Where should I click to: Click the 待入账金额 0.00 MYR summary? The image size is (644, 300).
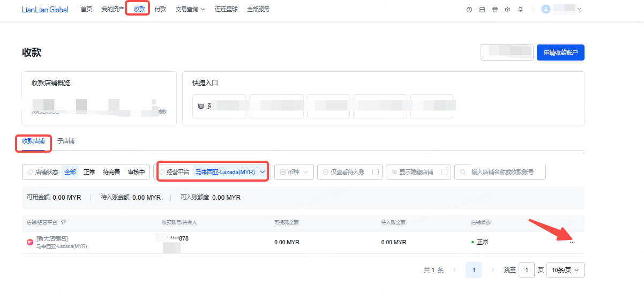pos(131,198)
